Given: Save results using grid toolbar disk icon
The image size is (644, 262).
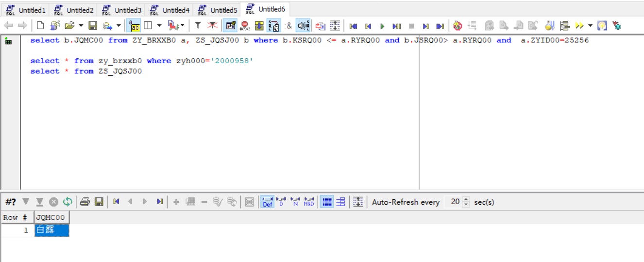Looking at the screenshot, I should click(99, 202).
